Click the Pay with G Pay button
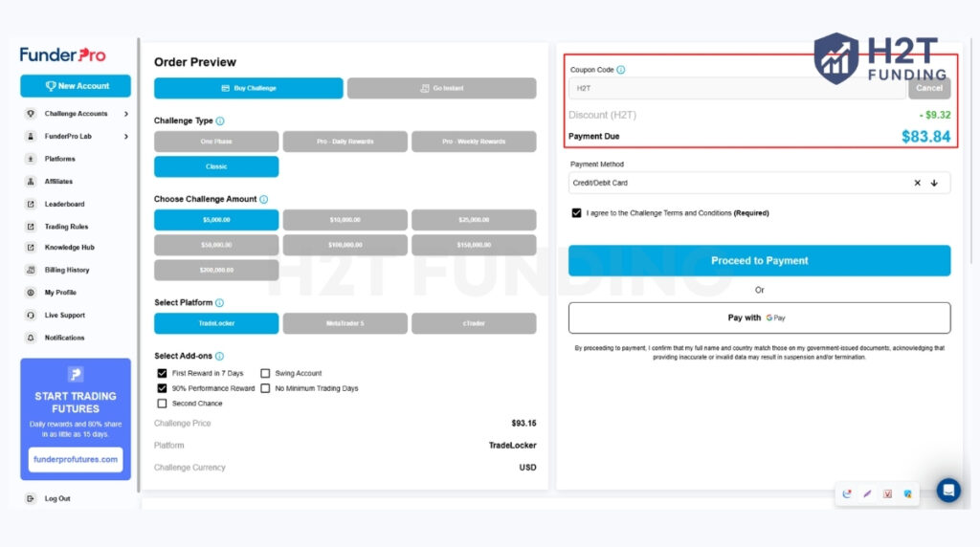 coord(759,317)
